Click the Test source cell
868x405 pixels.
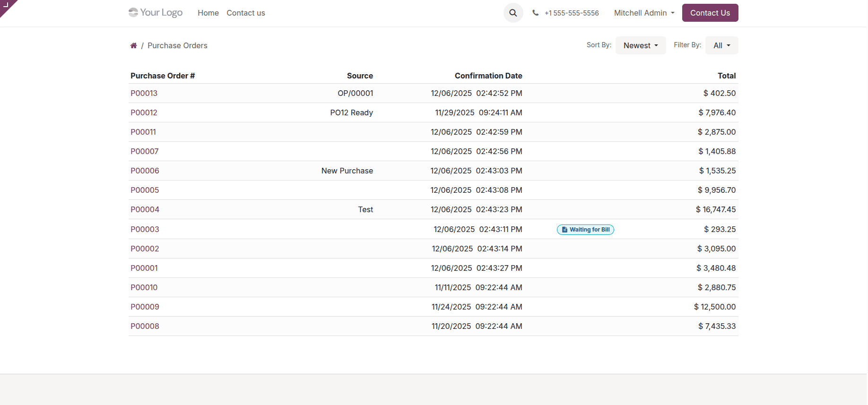tap(365, 209)
